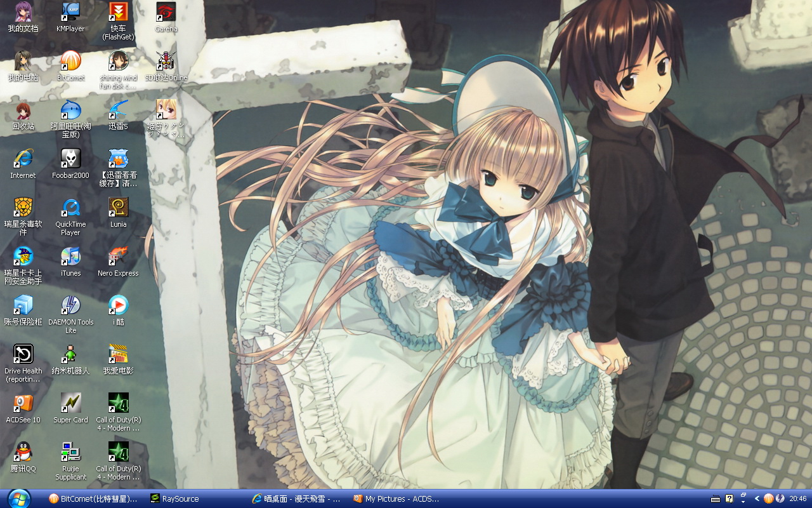Open the Internet Explorer desktop icon
Image resolution: width=812 pixels, height=508 pixels.
pos(23,164)
